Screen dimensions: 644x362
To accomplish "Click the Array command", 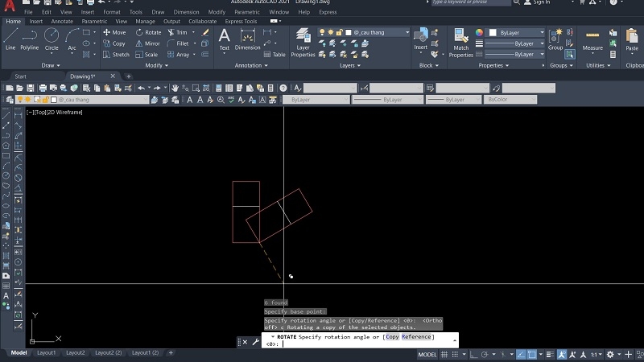I will click(x=179, y=55).
